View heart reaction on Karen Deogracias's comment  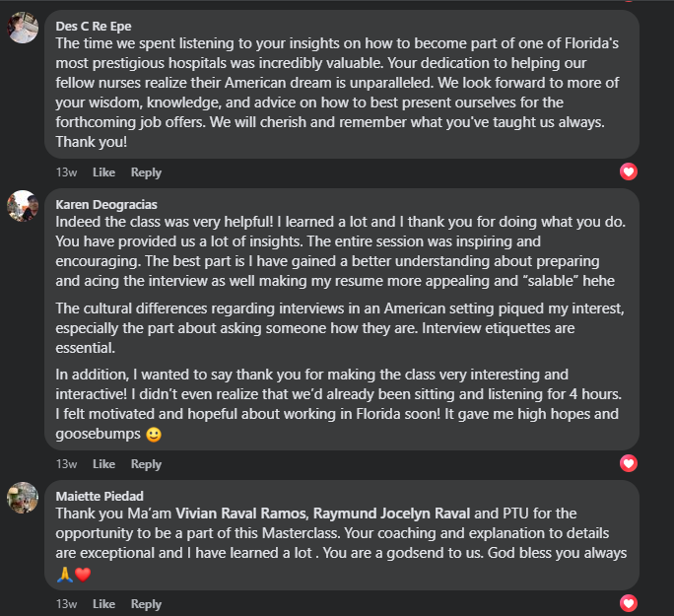point(629,463)
